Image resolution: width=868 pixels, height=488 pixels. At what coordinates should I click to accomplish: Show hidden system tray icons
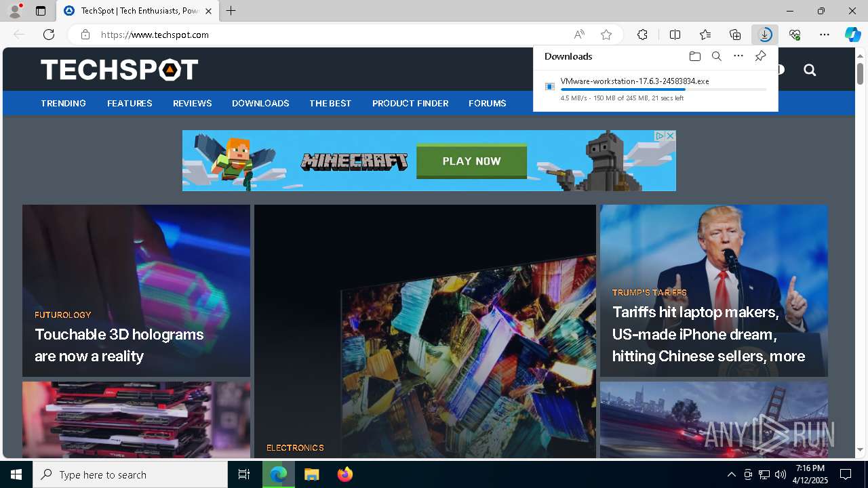(731, 474)
